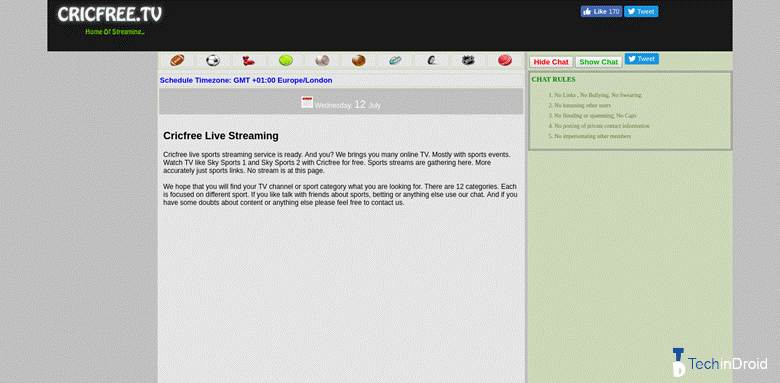Open the NHL hockey shield icon

pos(468,61)
